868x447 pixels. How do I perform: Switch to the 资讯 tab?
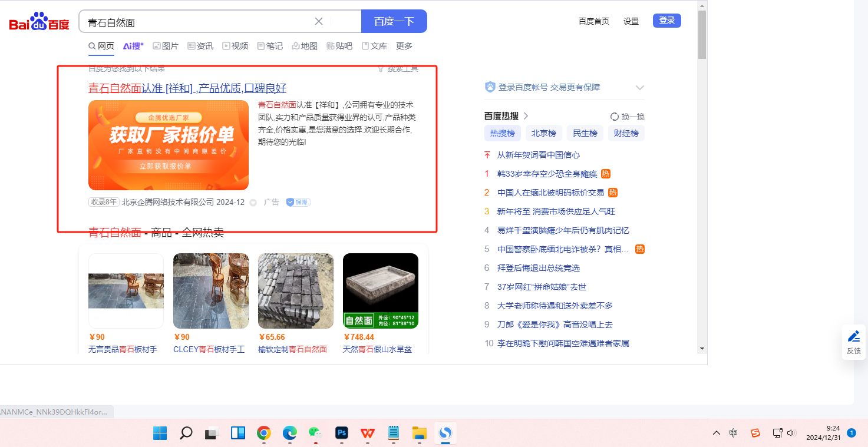point(200,46)
